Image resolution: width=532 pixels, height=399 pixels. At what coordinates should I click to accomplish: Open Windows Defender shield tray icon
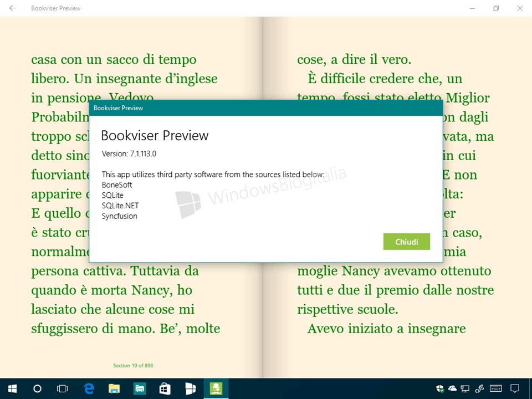pyautogui.click(x=440, y=388)
